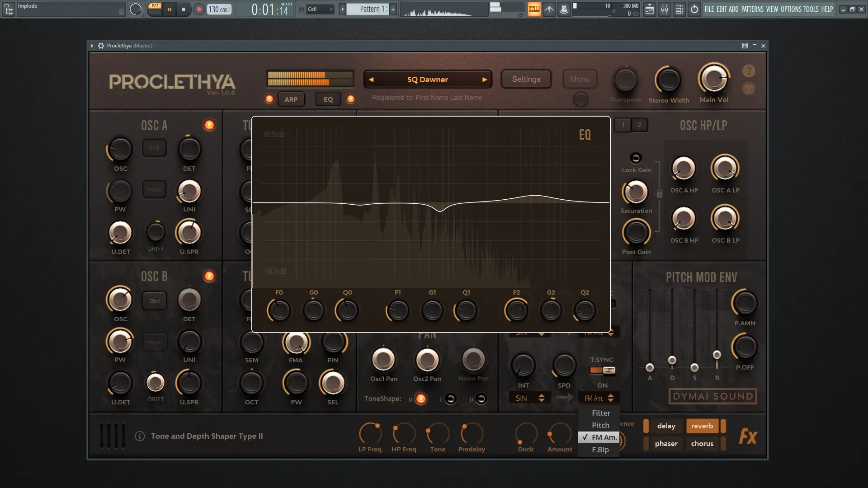Screen dimensions: 868x488
Task: Click the info icon beside hint text
Action: tap(140, 436)
